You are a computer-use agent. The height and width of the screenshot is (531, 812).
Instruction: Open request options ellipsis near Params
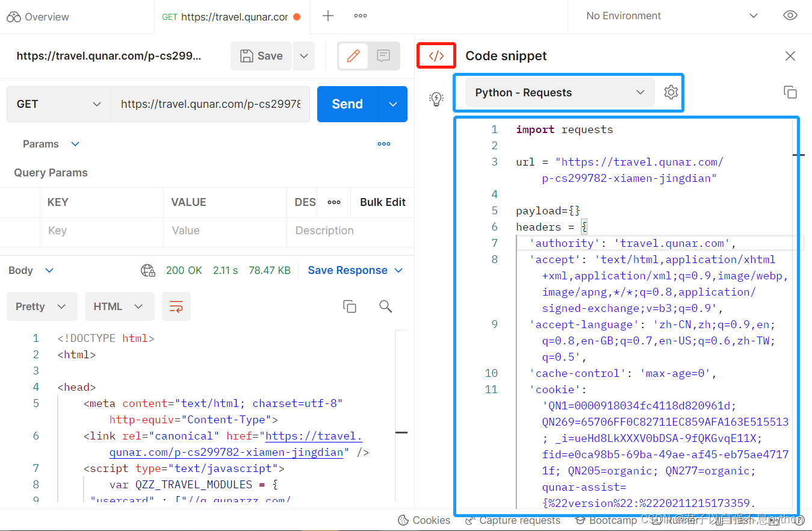[x=384, y=144]
